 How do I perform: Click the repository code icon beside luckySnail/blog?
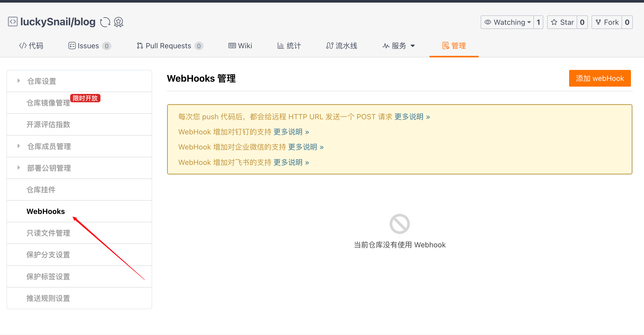click(13, 22)
